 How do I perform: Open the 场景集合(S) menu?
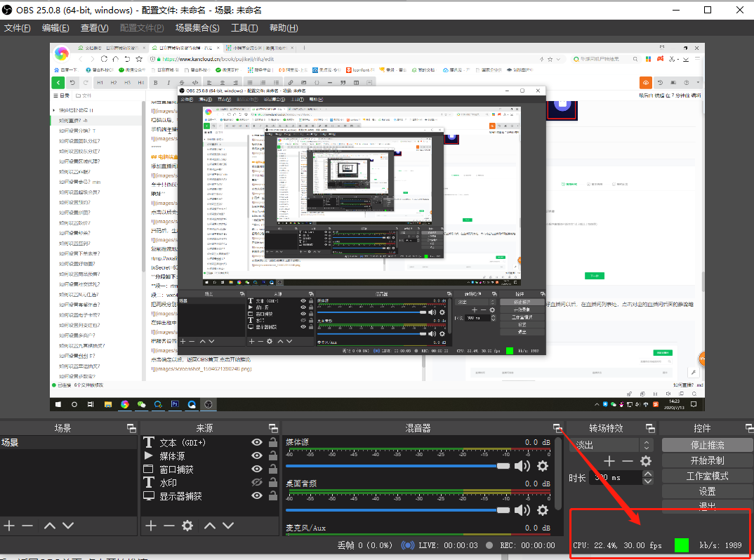point(197,28)
